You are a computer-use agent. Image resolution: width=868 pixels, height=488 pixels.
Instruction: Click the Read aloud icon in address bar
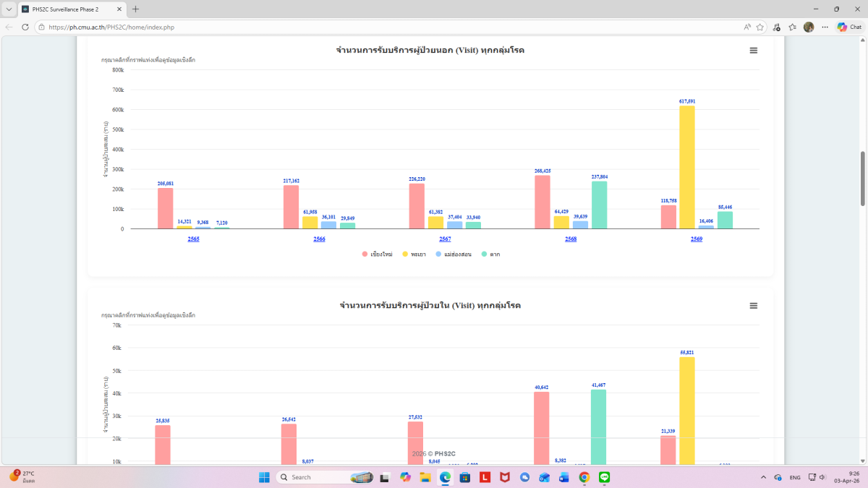(747, 27)
